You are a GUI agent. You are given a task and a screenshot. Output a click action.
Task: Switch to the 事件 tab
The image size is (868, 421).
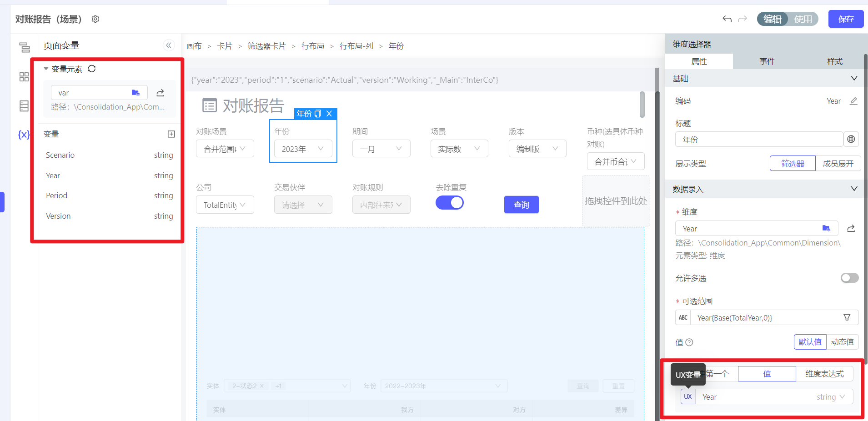pos(767,61)
